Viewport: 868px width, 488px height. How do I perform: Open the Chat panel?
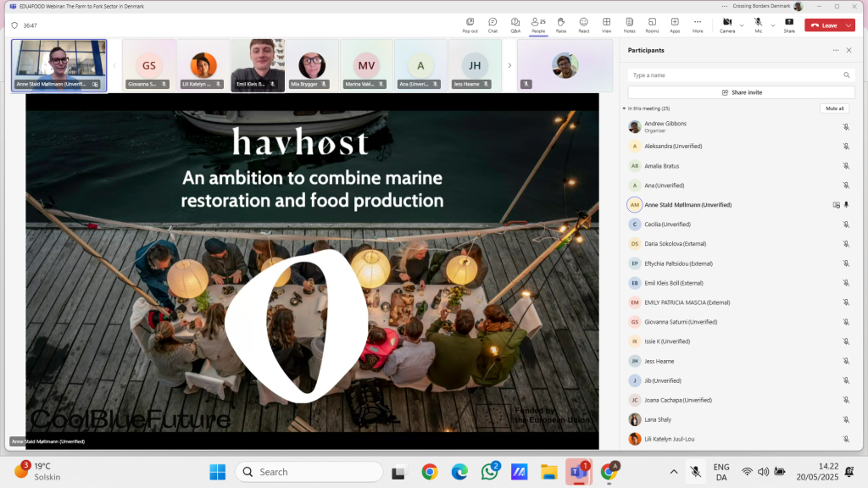(x=492, y=25)
